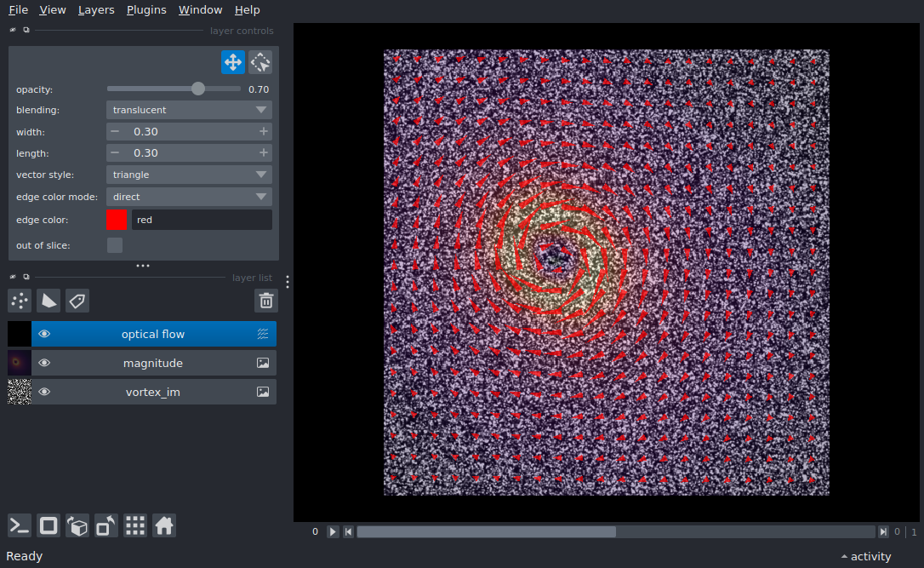Viewport: 924px width, 568px height.
Task: Select the pan/zoom move tool
Action: (233, 62)
